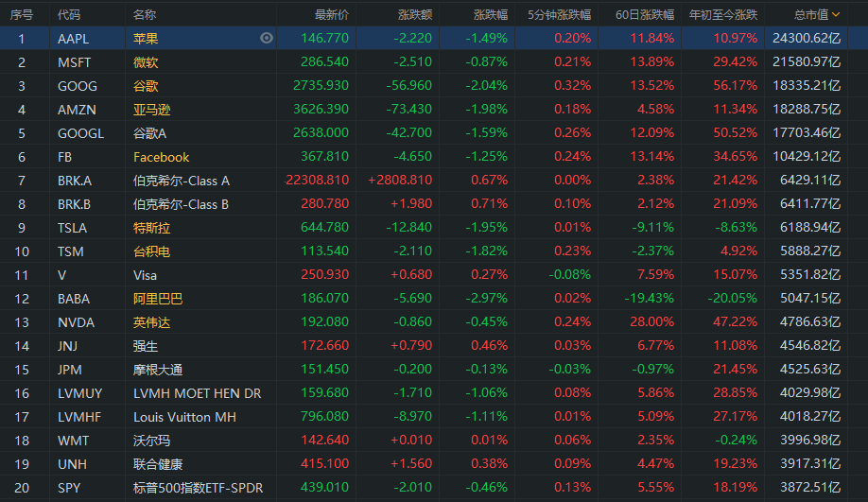Click market cap 24300.62亿
This screenshot has height=502, width=868.
(x=807, y=38)
